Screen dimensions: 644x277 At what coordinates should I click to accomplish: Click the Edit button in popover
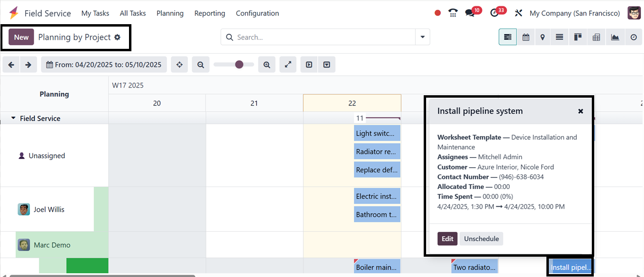coord(447,239)
